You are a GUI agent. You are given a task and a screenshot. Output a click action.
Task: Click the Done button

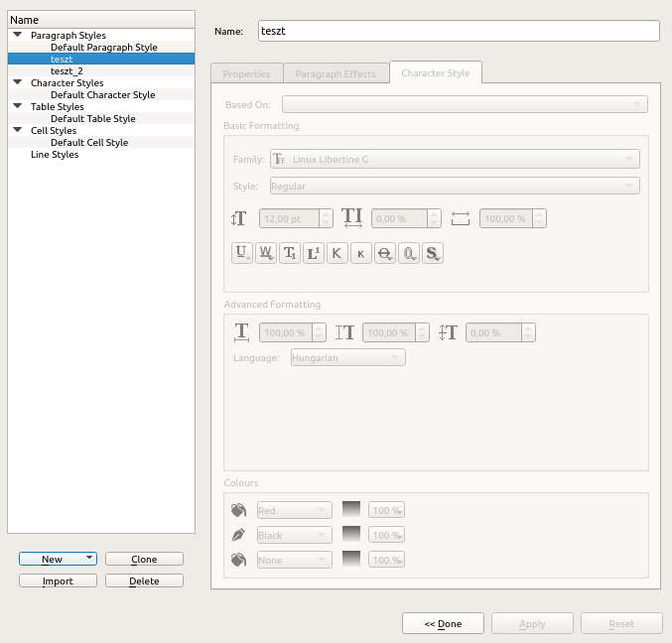(443, 624)
